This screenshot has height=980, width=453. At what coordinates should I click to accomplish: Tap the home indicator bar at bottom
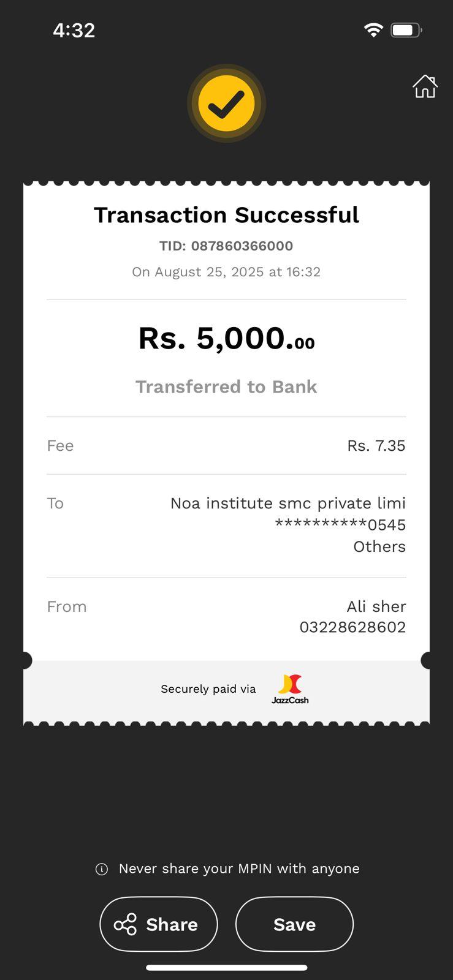[226, 968]
